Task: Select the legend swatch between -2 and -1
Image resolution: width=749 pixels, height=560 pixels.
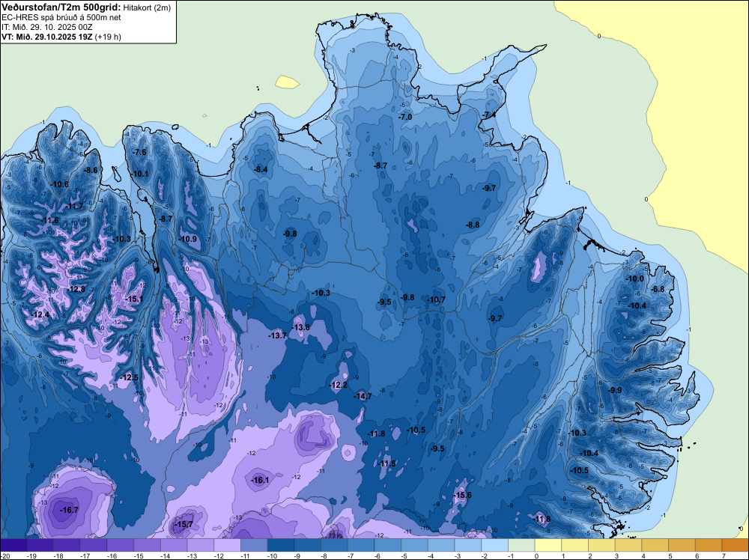Action: (495, 545)
